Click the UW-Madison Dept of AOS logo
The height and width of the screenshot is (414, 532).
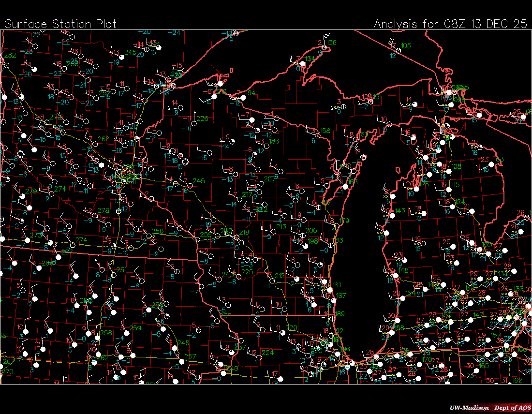489,408
